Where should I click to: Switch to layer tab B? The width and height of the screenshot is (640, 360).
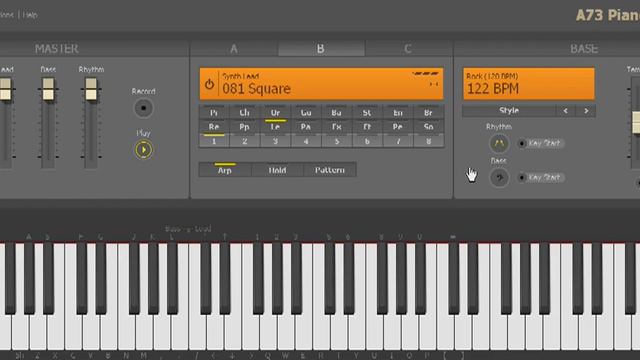pyautogui.click(x=321, y=49)
